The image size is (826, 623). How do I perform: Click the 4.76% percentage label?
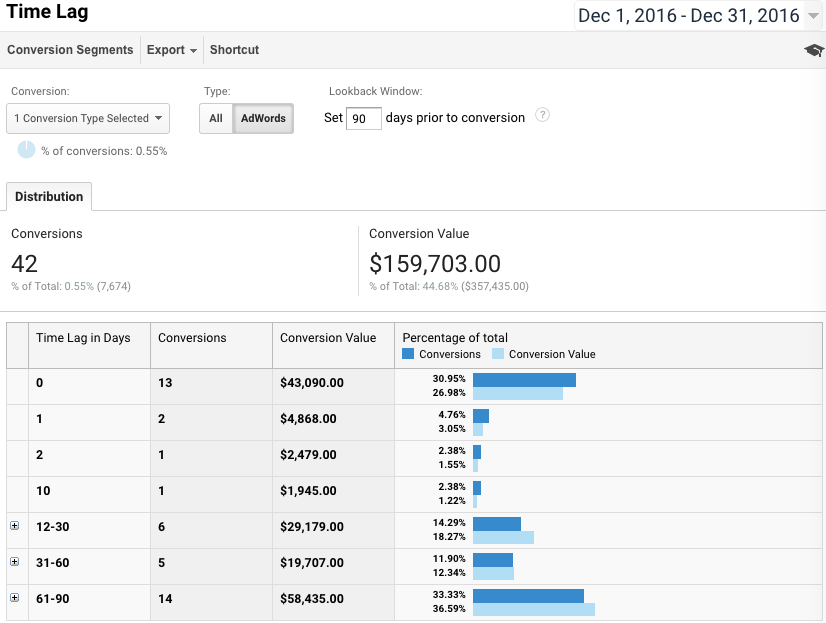[452, 414]
